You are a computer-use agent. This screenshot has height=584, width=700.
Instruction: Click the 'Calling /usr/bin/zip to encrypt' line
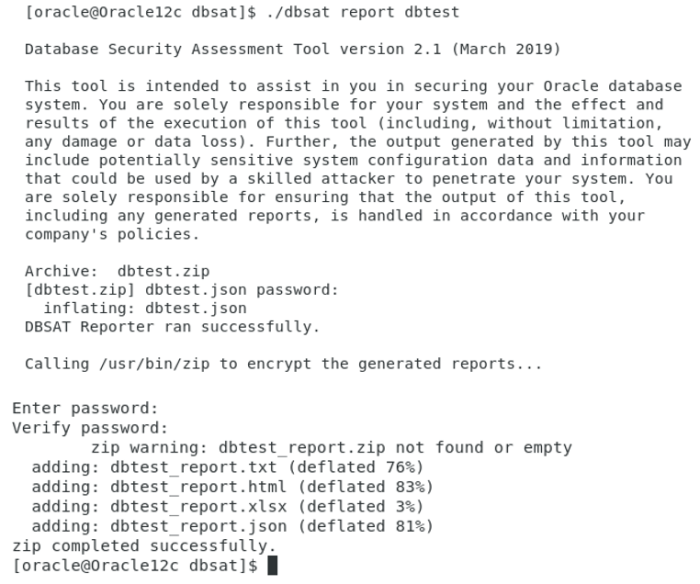pyautogui.click(x=283, y=363)
